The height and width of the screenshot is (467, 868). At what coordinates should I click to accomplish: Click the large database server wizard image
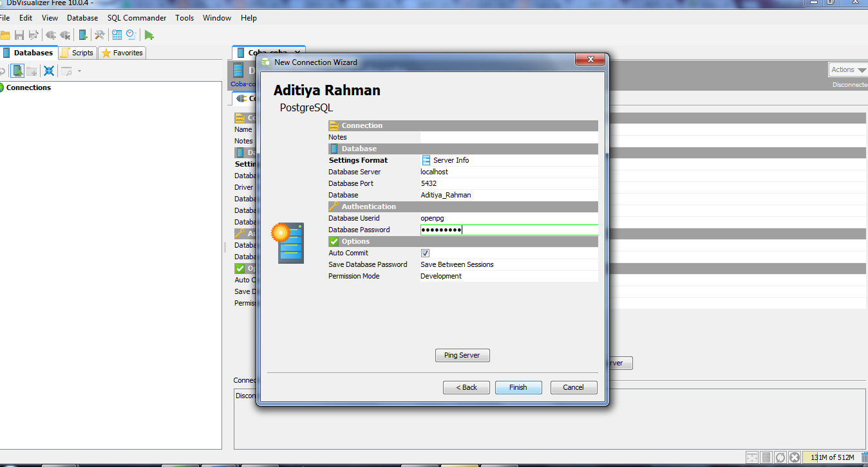[x=287, y=243]
